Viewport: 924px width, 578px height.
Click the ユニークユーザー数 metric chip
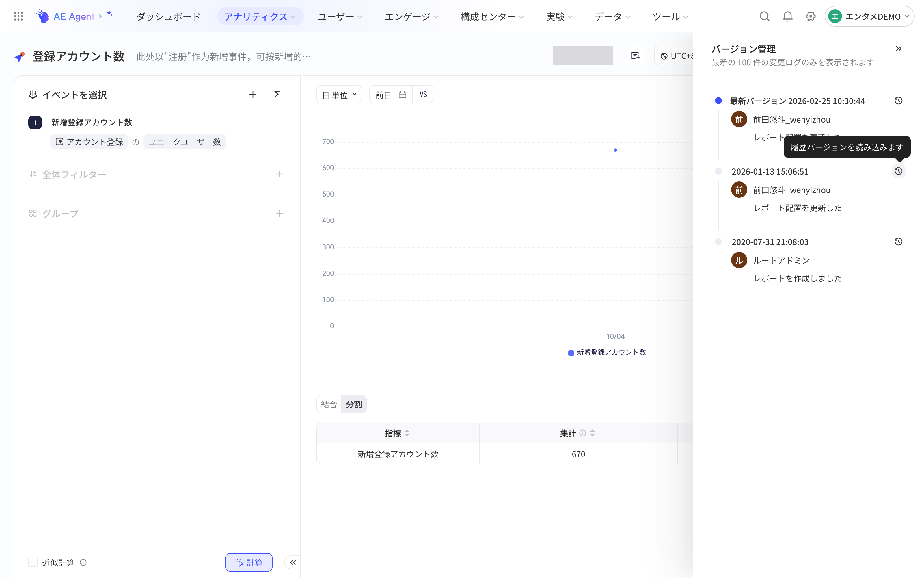(185, 142)
